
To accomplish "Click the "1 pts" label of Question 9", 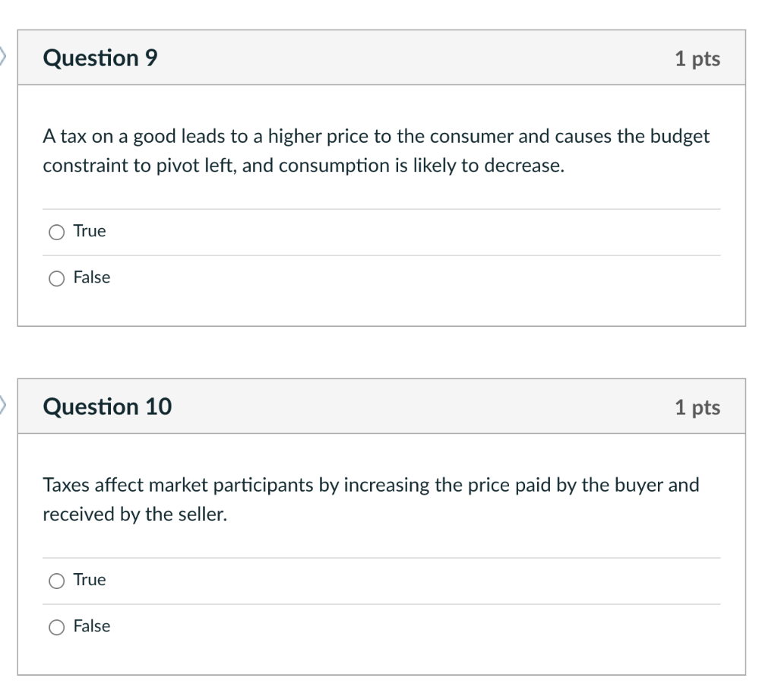I will pos(697,59).
